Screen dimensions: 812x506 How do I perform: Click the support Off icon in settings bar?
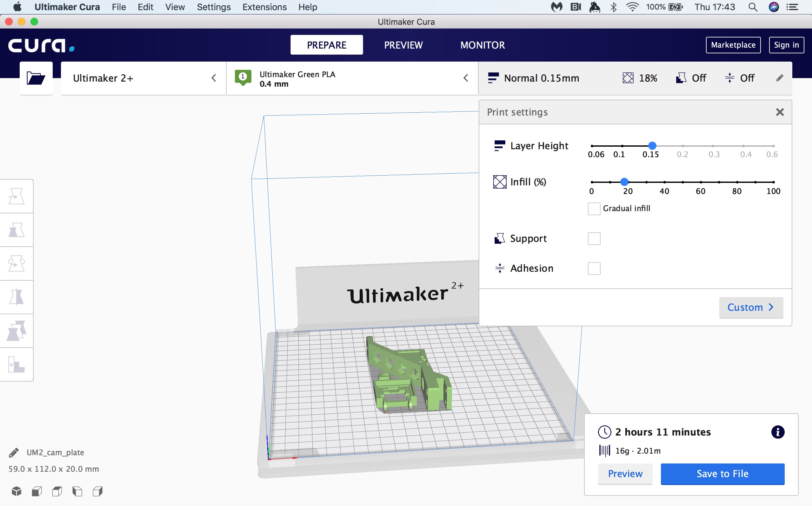(x=681, y=78)
